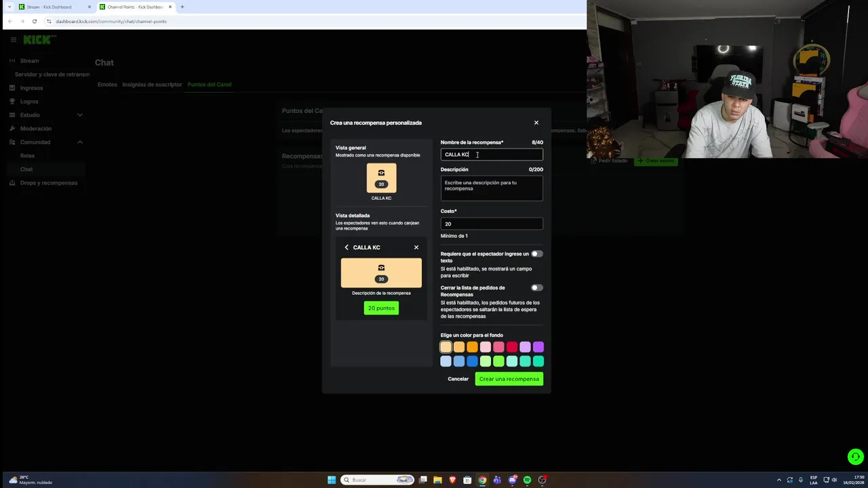Screen dimensions: 868x488
Task: Expand the Estudio section chevron
Action: click(80, 115)
